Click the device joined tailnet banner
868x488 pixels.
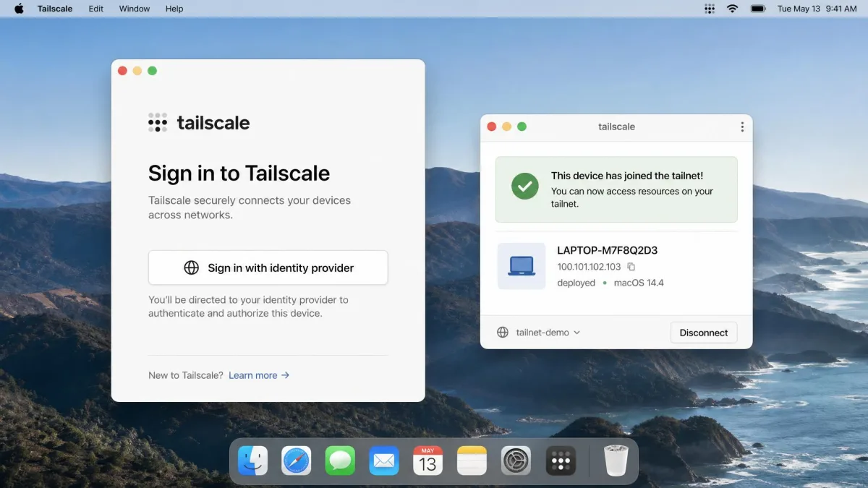616,189
